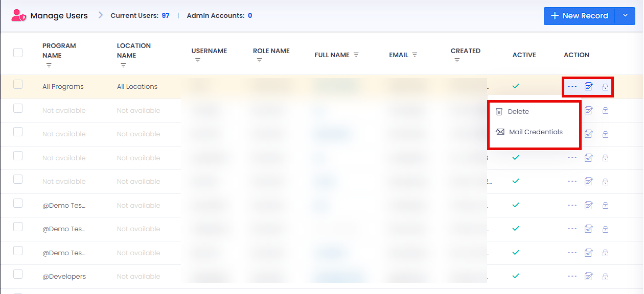Screen dimensions: 644x294
Task: Click the USERNAME column header text
Action: tap(209, 51)
